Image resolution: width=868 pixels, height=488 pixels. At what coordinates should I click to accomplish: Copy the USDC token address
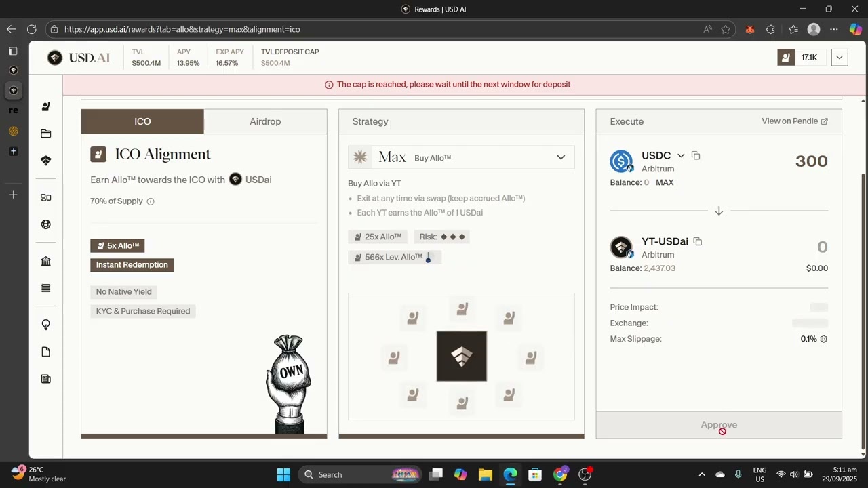[696, 155]
